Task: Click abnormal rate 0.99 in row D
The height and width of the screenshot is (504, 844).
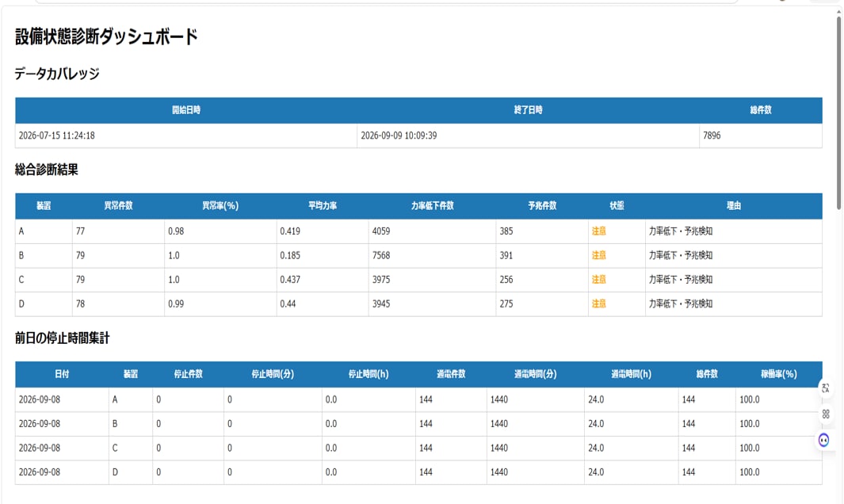Action: 176,304
